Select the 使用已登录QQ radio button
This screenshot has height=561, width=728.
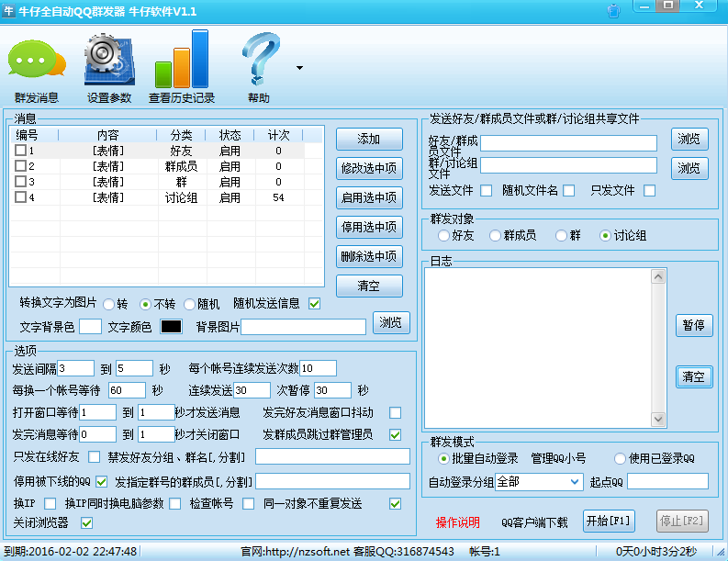click(x=620, y=459)
